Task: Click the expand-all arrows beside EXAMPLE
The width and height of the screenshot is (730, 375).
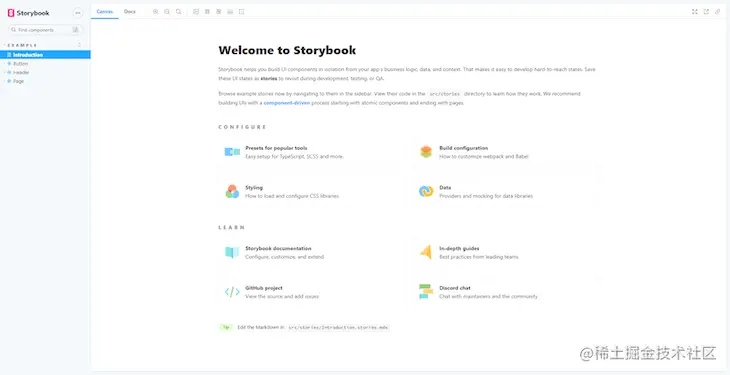Action: [79, 45]
